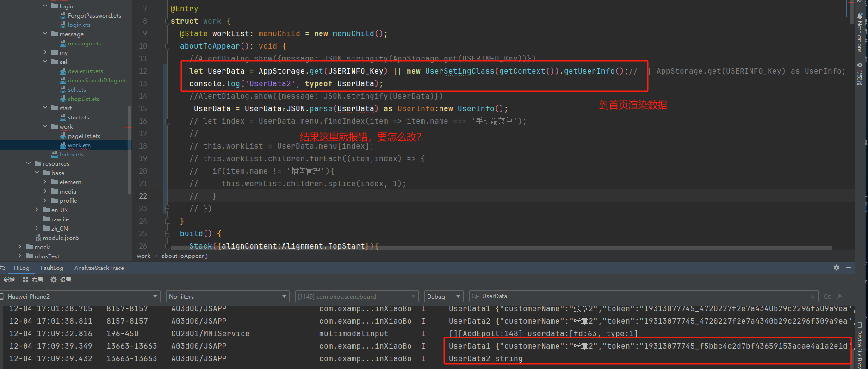
Task: Toggle match case Cc in log search
Action: pos(827,296)
